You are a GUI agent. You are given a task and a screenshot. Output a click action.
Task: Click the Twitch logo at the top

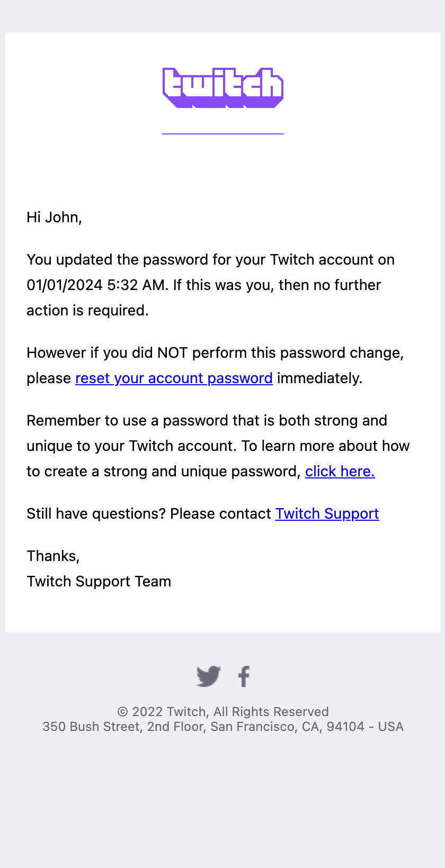click(222, 87)
